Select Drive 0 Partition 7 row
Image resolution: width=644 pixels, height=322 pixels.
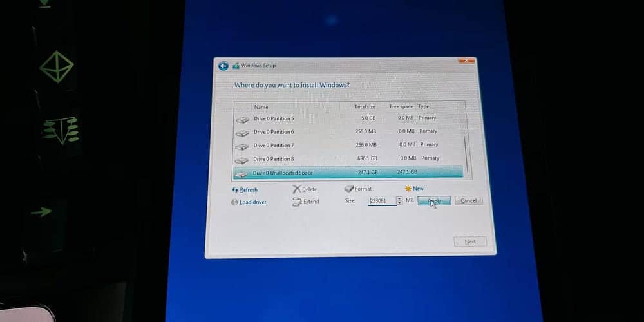(x=349, y=145)
